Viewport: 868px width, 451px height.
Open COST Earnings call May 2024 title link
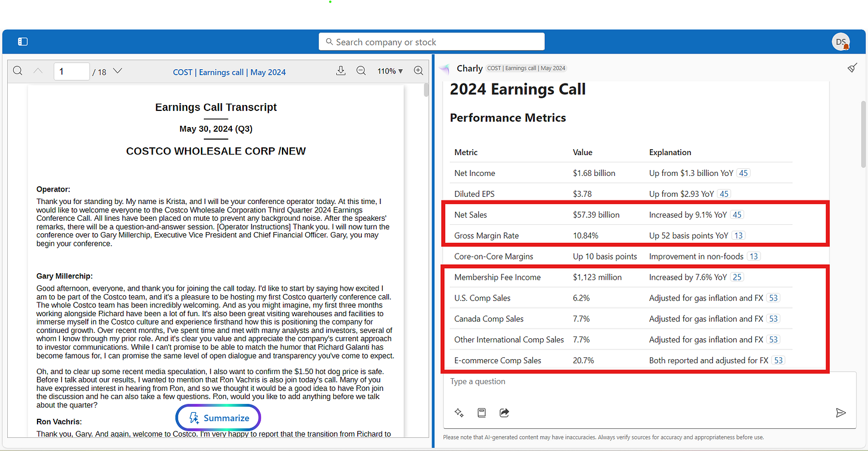pos(230,72)
